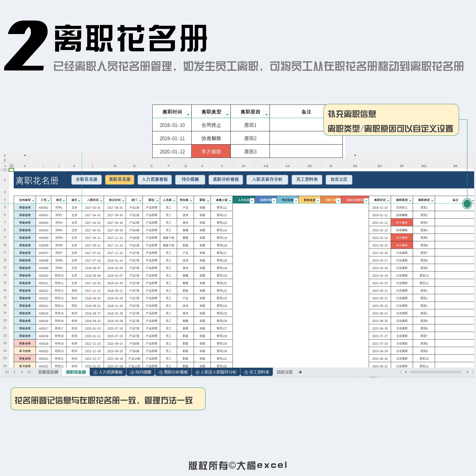This screenshot has width=476, height=476.
Task: Click the horizontal scrollbar right arrow
Action: tap(467, 372)
